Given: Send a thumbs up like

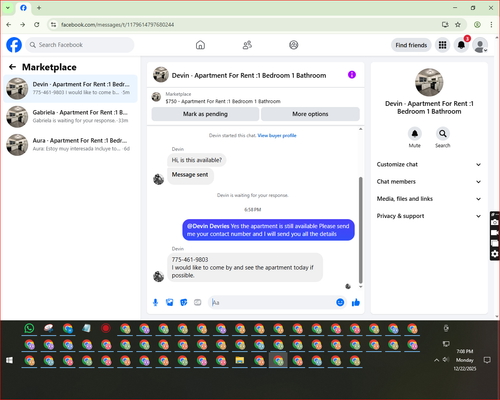Looking at the screenshot, I should (x=356, y=302).
